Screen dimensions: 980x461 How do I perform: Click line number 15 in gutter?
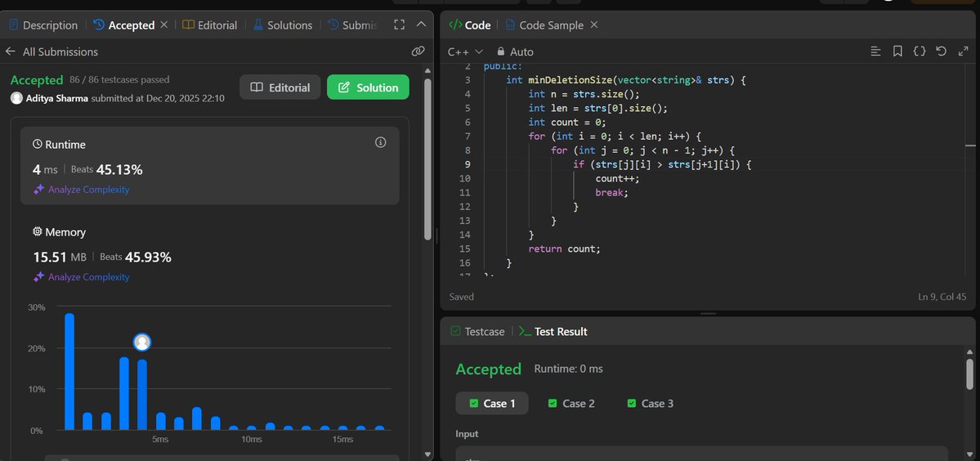pyautogui.click(x=464, y=248)
